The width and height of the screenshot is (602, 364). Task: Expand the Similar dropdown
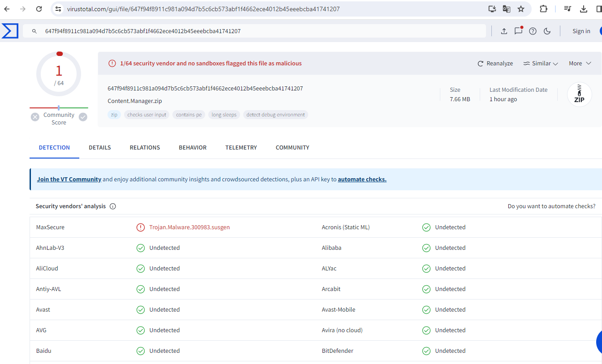(541, 64)
